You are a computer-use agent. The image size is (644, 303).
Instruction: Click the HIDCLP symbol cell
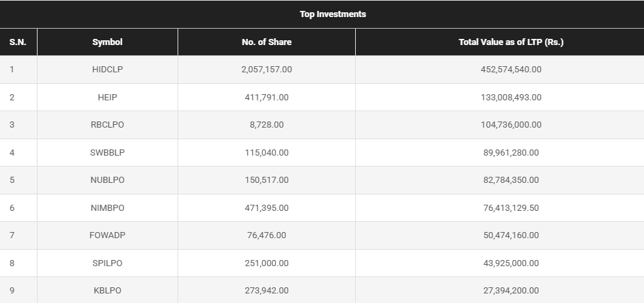[107, 70]
